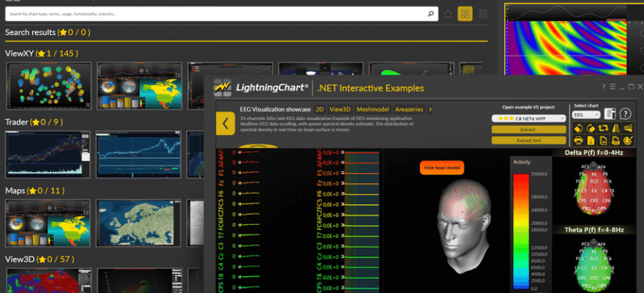Click the Open example VS project label

(x=528, y=107)
